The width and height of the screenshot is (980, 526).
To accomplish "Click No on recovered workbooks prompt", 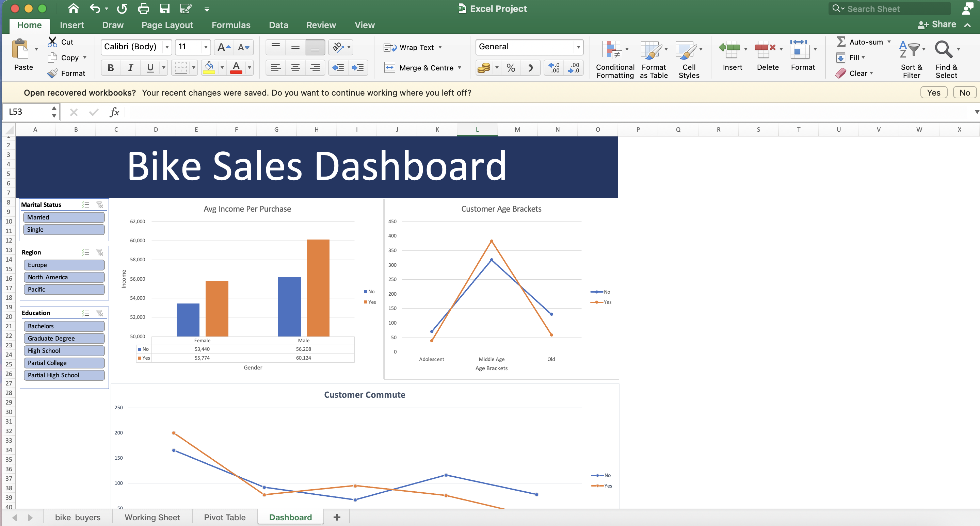I will (x=964, y=93).
